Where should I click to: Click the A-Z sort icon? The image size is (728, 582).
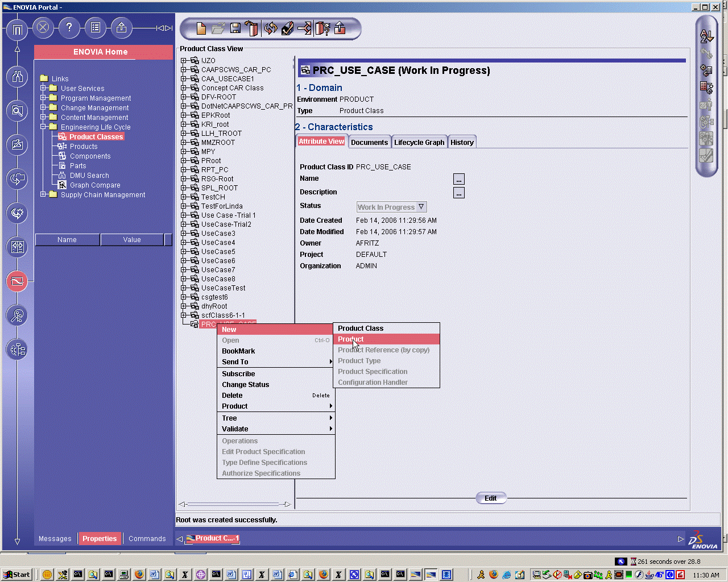point(706,36)
